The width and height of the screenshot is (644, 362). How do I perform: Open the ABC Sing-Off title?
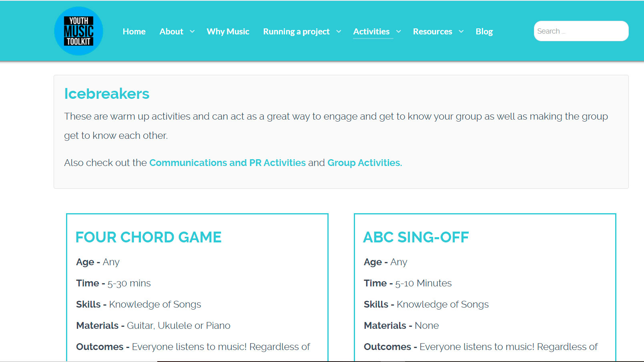point(416,237)
